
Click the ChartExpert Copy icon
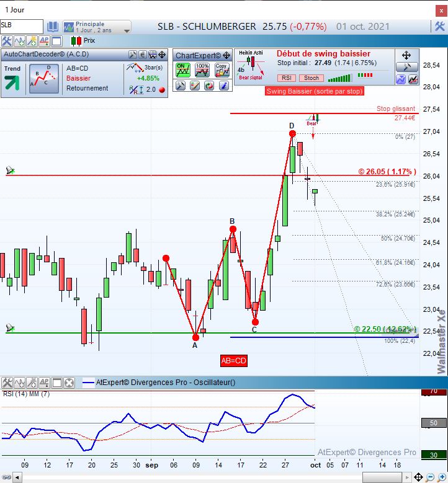click(222, 70)
